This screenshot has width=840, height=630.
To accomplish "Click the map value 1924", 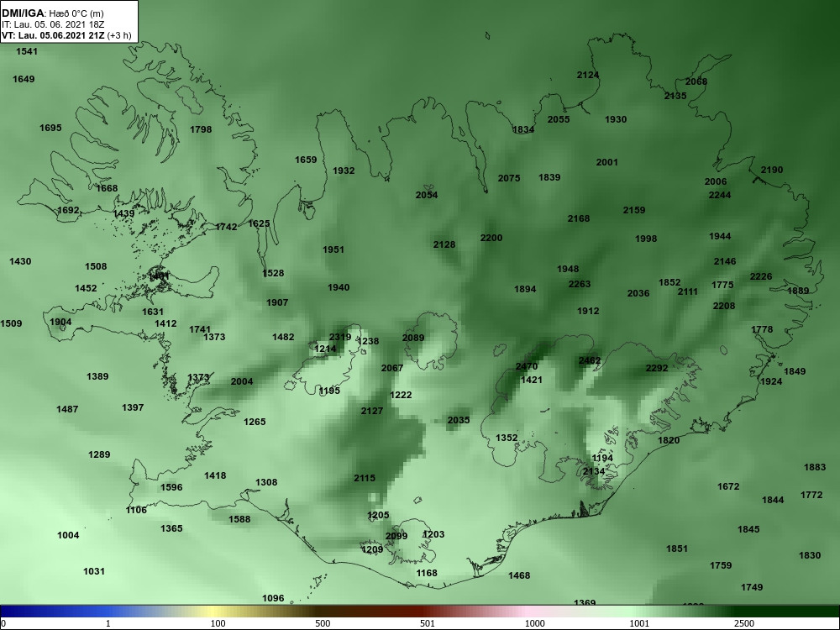I will (x=771, y=381).
